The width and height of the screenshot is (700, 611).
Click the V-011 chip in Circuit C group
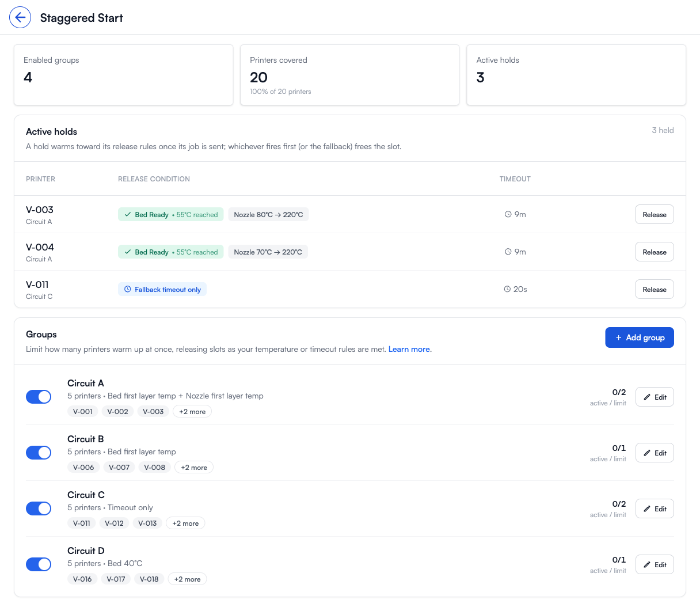pos(81,523)
